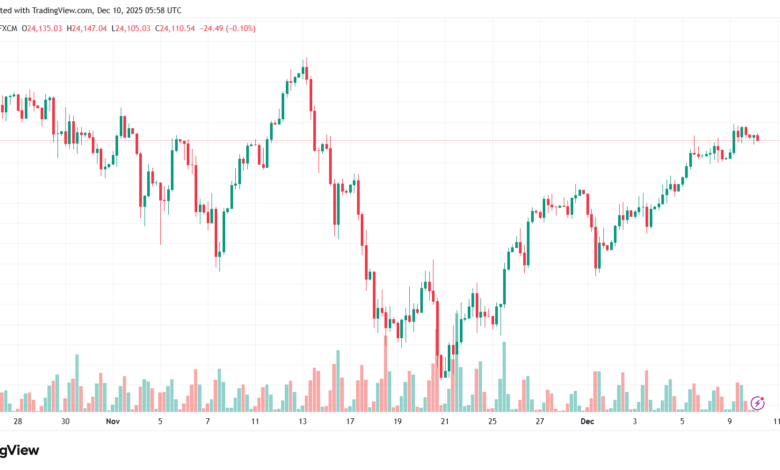Click the 28 date label on the time axis
Viewport: 780px width, 470px height.
pos(17,422)
